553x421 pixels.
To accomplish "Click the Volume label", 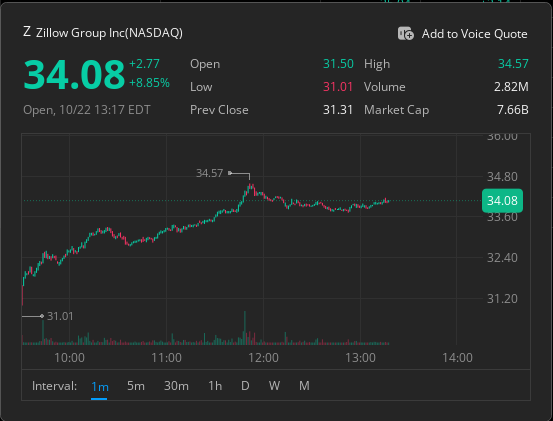I will tap(384, 87).
